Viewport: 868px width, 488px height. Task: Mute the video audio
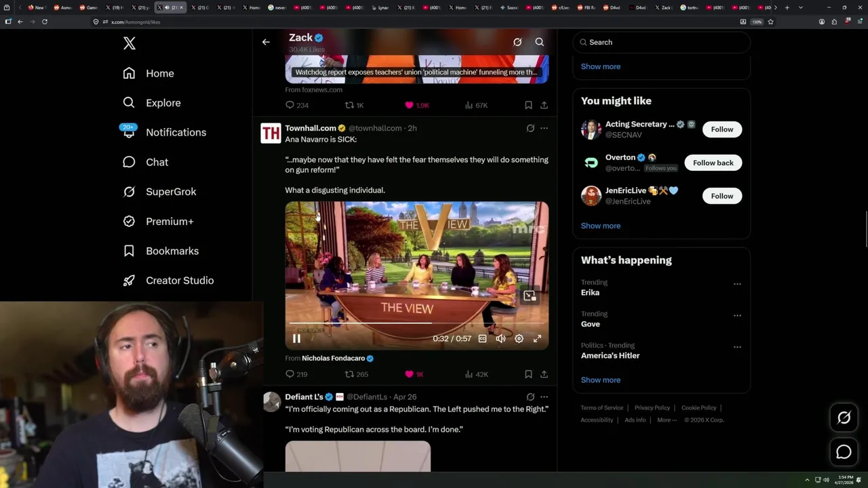point(500,338)
